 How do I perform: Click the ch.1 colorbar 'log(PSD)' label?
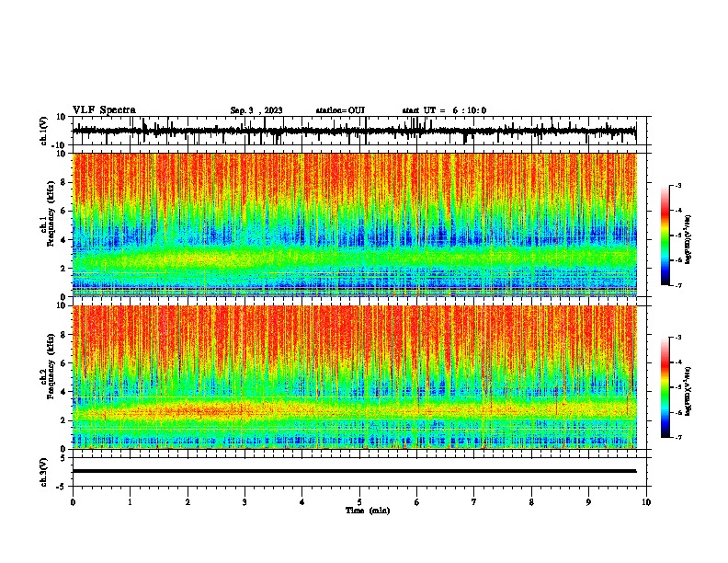tap(688, 240)
